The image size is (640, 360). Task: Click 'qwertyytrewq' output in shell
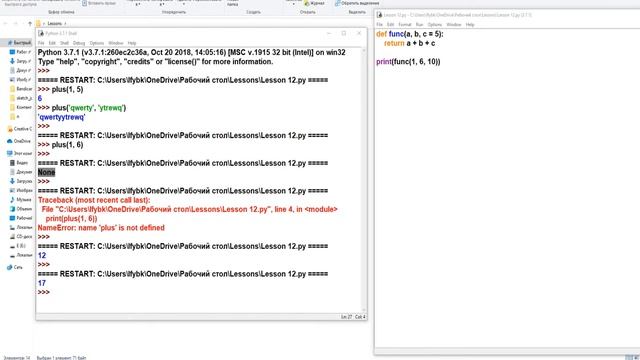point(62,117)
